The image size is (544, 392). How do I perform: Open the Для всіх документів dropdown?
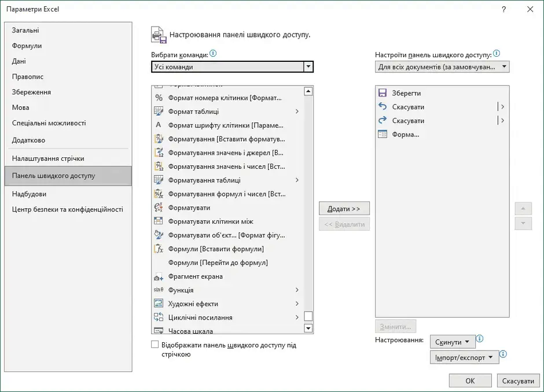coord(442,66)
